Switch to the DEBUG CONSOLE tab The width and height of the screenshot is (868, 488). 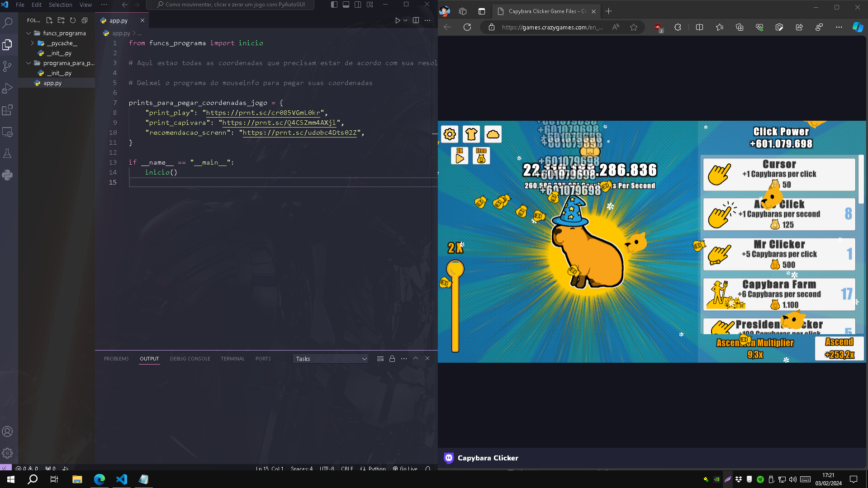(190, 359)
